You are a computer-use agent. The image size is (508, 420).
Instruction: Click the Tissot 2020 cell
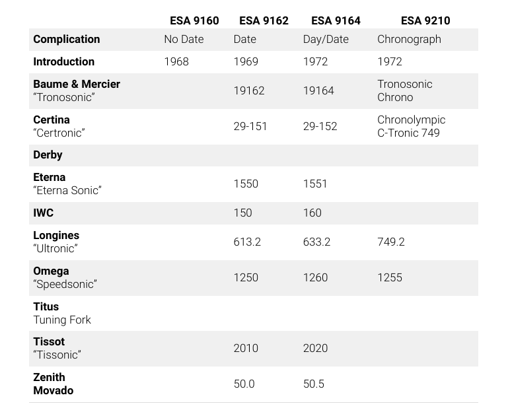click(315, 348)
